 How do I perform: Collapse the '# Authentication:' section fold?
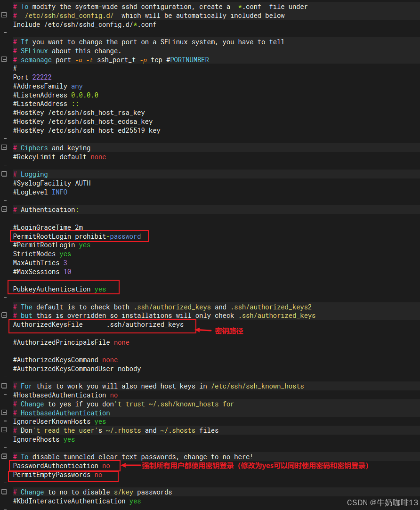click(x=4, y=210)
